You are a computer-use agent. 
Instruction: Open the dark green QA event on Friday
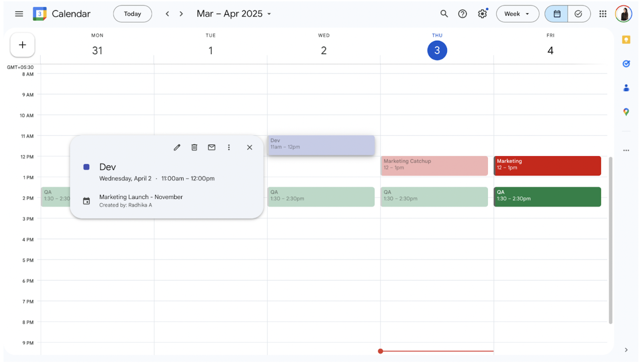[x=547, y=197]
